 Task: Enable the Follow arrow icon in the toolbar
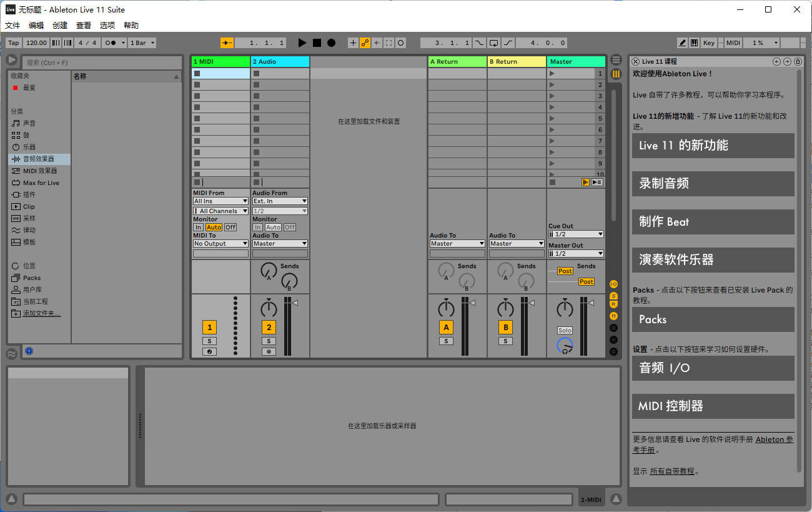(227, 43)
